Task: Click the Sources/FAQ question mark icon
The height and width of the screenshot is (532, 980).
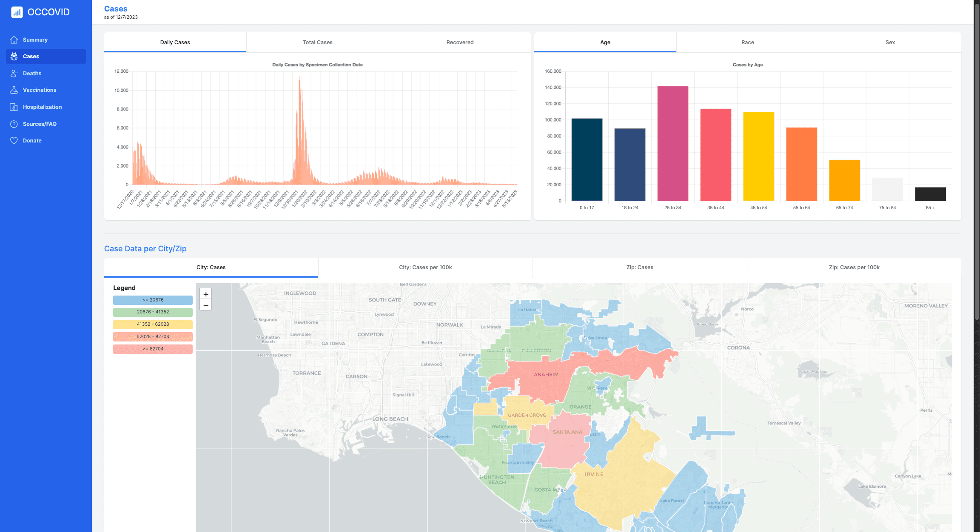Action: click(x=14, y=124)
